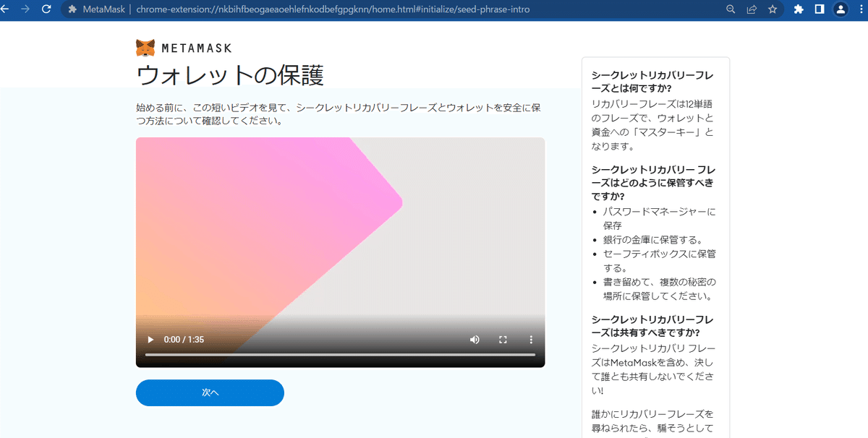The height and width of the screenshot is (438, 868).
Task: Open the video more options menu
Action: [x=531, y=340]
